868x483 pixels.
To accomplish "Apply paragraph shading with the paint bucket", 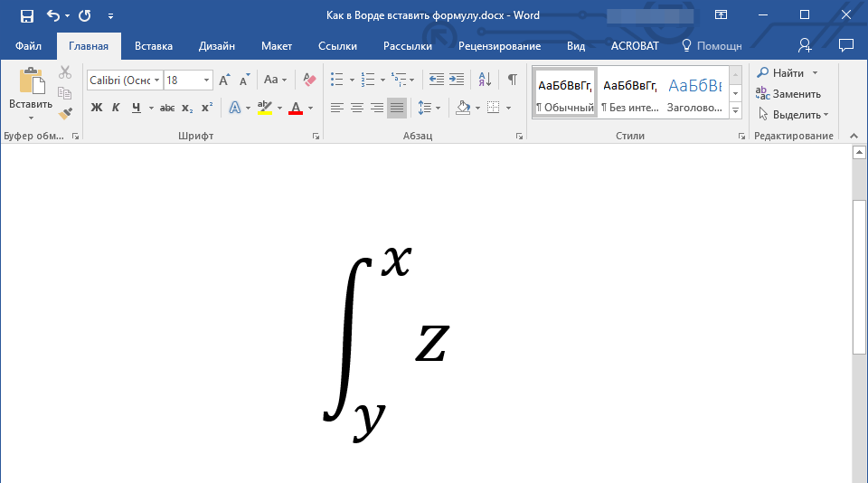I will coord(463,108).
